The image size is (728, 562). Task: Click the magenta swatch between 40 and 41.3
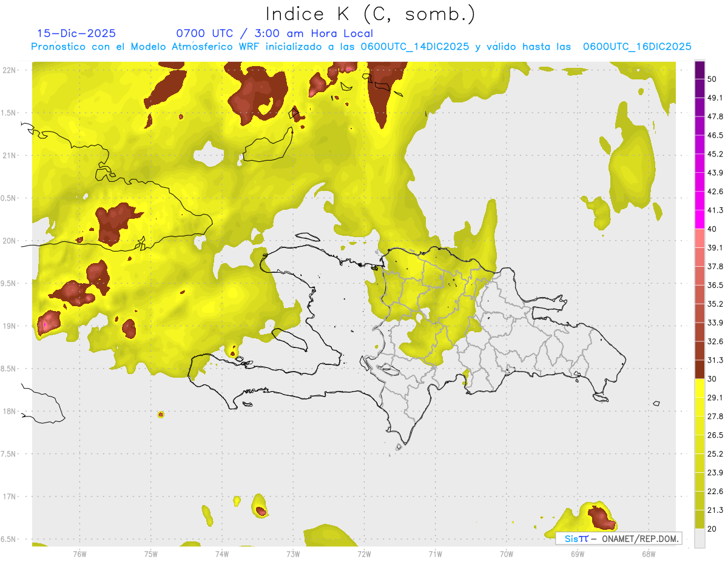699,219
